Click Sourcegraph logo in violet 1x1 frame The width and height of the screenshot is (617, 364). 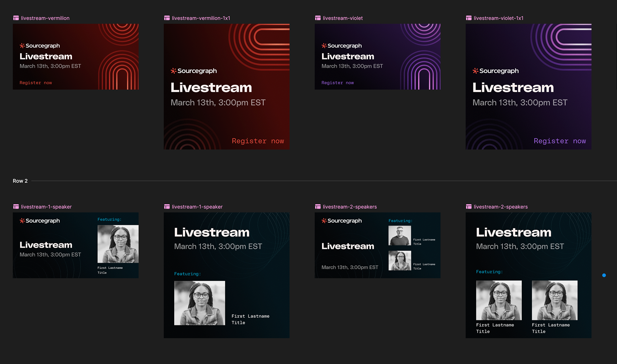coord(496,71)
